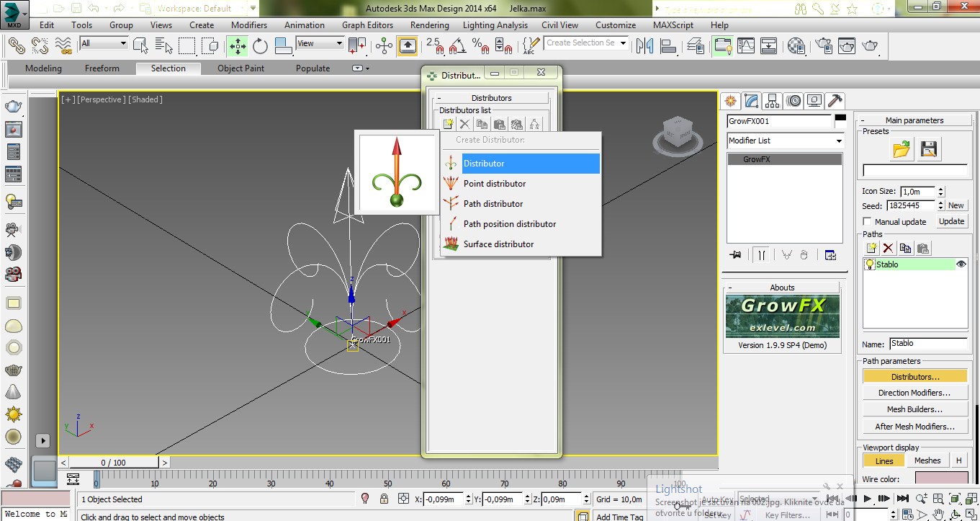Choose Point distributor menu entry
This screenshot has height=521, width=980.
coord(521,184)
